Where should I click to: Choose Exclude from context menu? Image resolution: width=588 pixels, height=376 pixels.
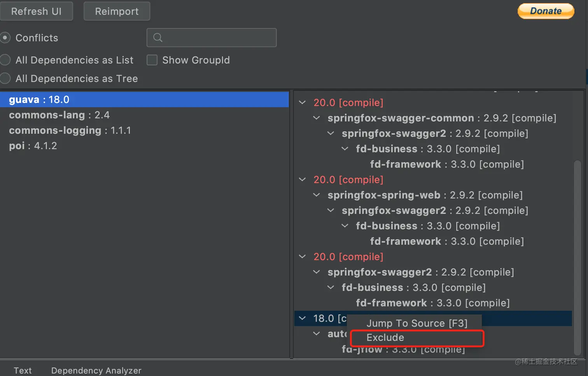click(417, 338)
